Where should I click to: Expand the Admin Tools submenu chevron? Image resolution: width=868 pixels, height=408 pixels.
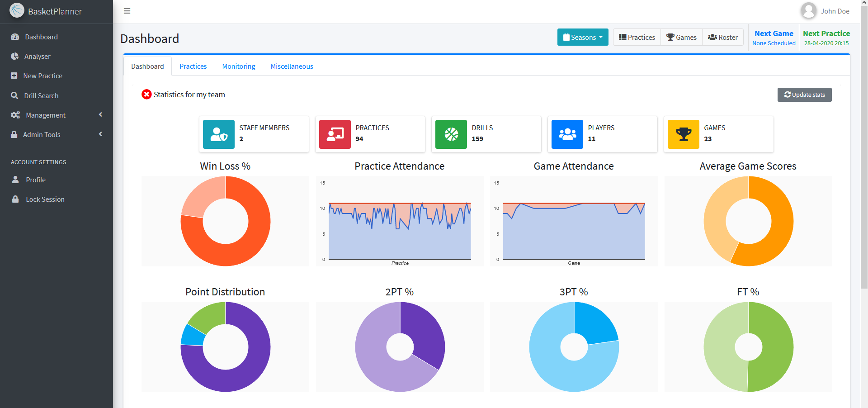[x=100, y=134]
